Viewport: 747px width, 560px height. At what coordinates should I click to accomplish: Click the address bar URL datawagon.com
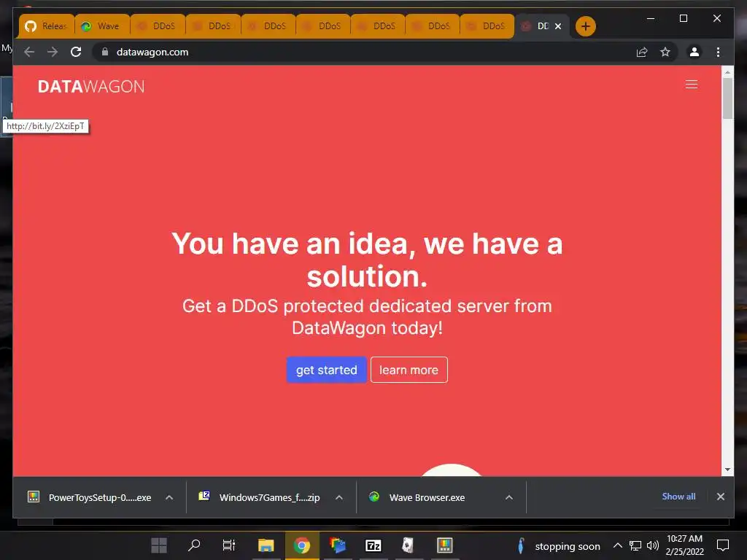tap(152, 52)
